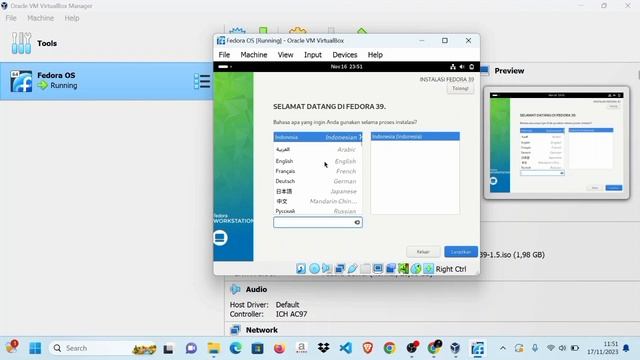Click the display monitor icon in VM status bar

coord(378,268)
